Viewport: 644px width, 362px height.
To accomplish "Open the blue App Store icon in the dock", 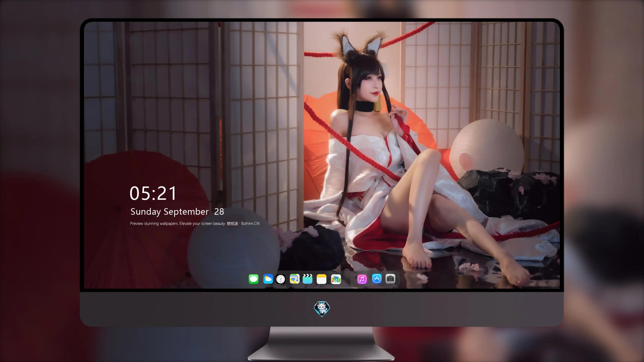I will 377,279.
